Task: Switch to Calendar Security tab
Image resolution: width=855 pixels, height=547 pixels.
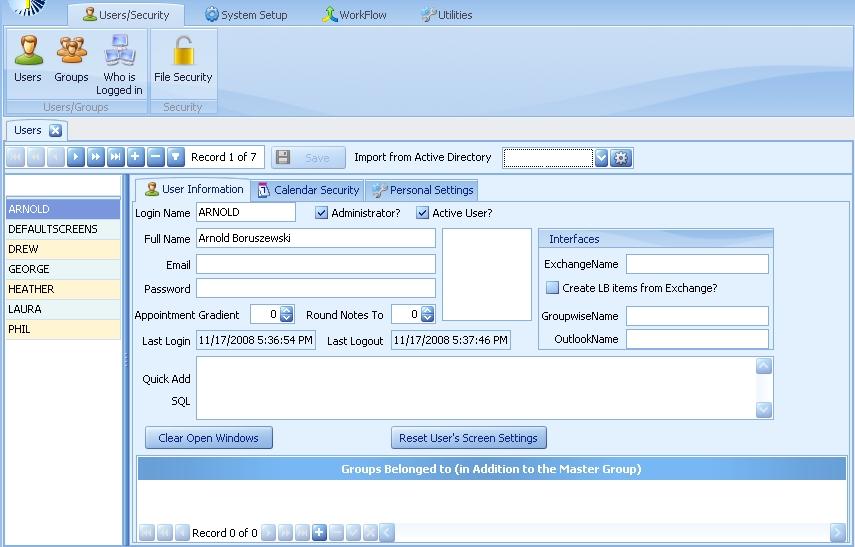Action: pos(308,190)
